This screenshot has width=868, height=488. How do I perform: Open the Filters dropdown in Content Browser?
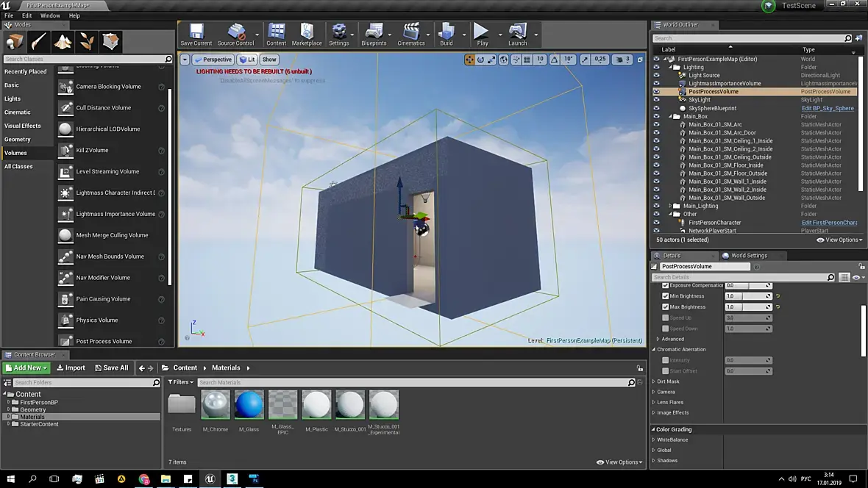point(180,382)
